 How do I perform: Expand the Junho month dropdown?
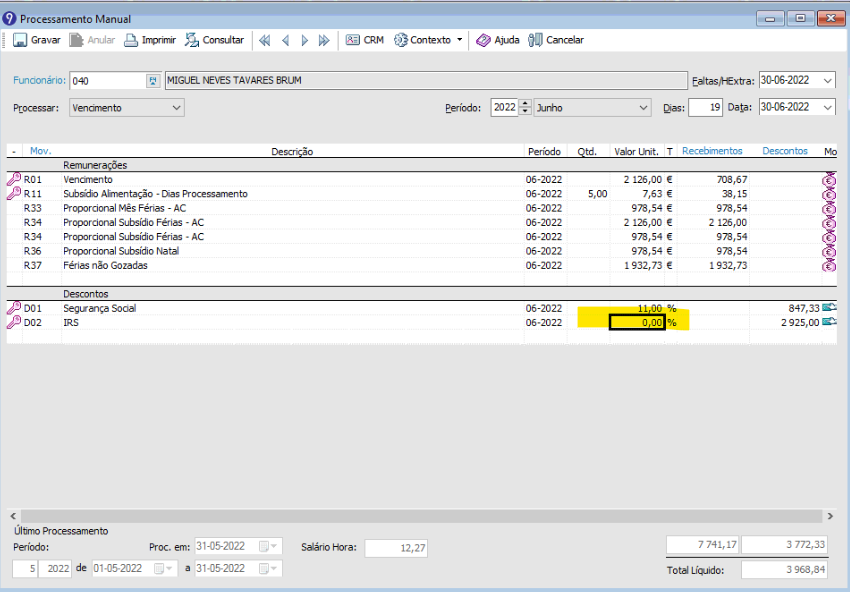pos(643,108)
